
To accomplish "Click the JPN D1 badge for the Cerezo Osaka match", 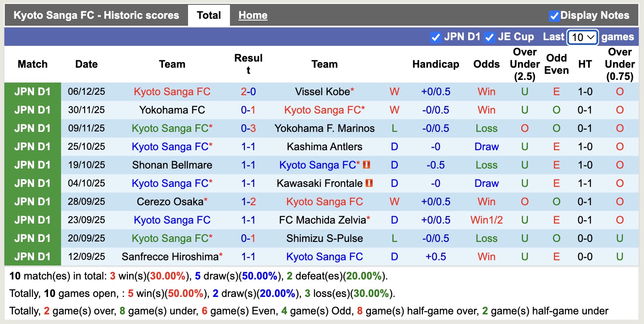I will pyautogui.click(x=32, y=201).
